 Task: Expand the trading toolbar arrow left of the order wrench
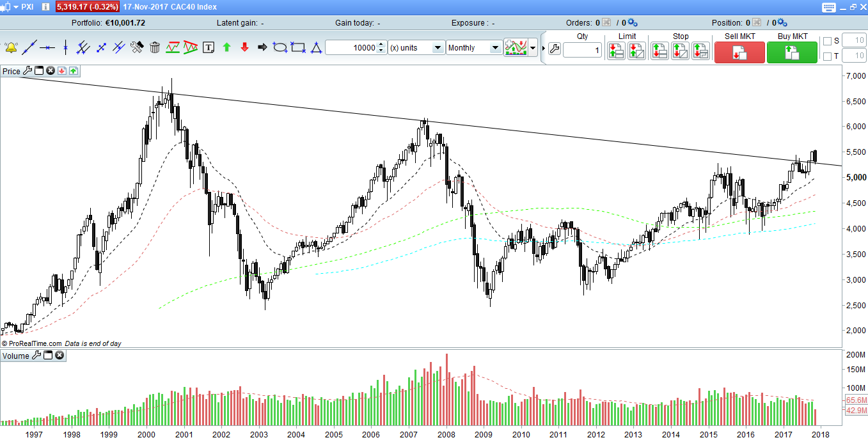[544, 48]
